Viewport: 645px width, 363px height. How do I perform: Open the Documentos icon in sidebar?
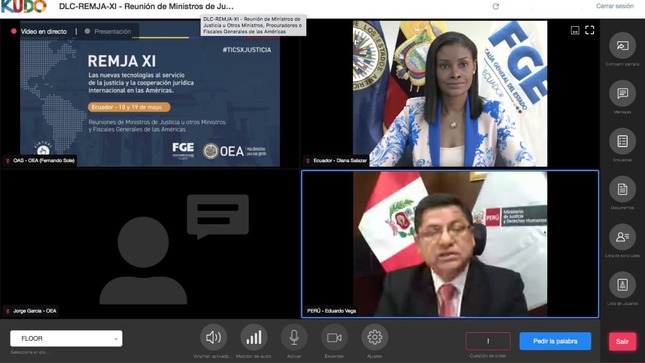tap(622, 189)
